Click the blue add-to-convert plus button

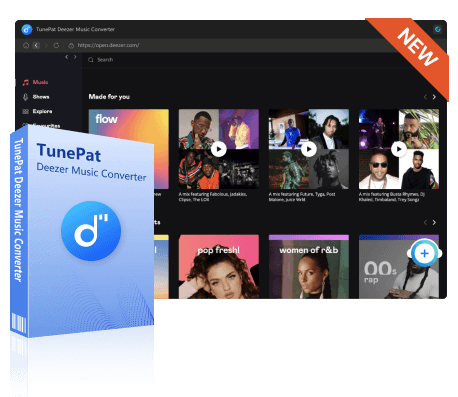click(424, 253)
